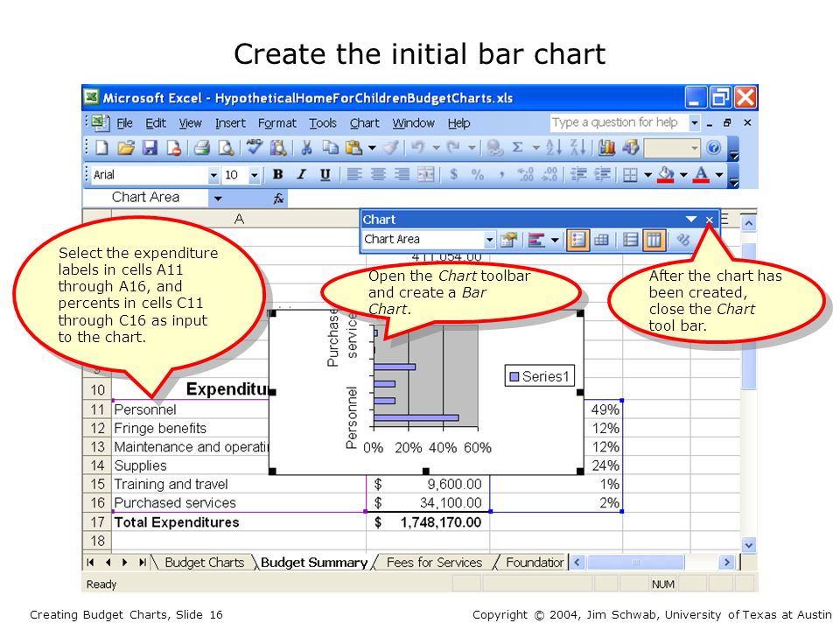Click the Format Painter brush icon
The width and height of the screenshot is (840, 630).
392,148
